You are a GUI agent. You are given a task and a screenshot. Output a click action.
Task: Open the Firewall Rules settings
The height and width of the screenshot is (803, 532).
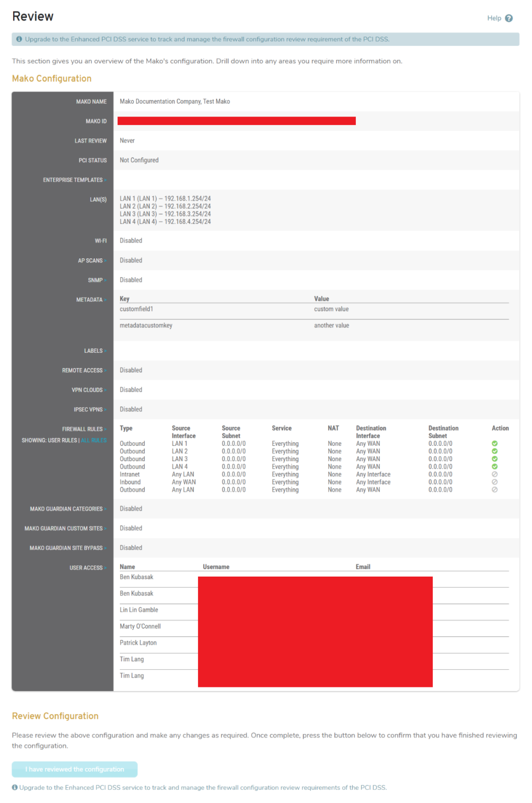pyautogui.click(x=82, y=428)
